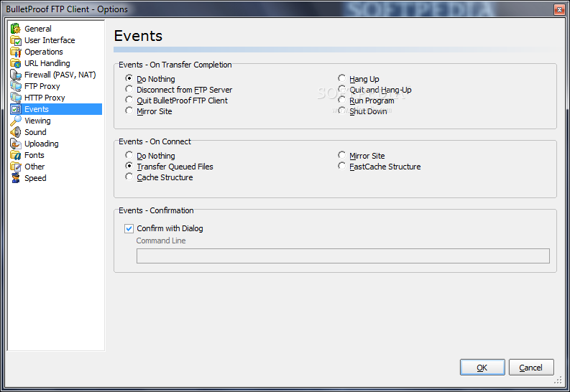Click the Operations category icon
The height and width of the screenshot is (392, 570).
(x=16, y=52)
